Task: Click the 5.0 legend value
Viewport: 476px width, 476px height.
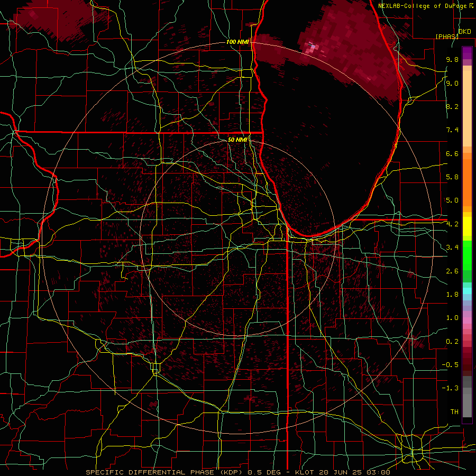Action: point(452,200)
